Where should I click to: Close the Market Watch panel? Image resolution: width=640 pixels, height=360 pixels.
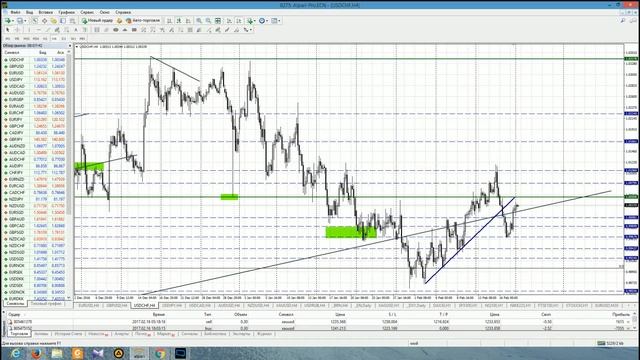69,46
